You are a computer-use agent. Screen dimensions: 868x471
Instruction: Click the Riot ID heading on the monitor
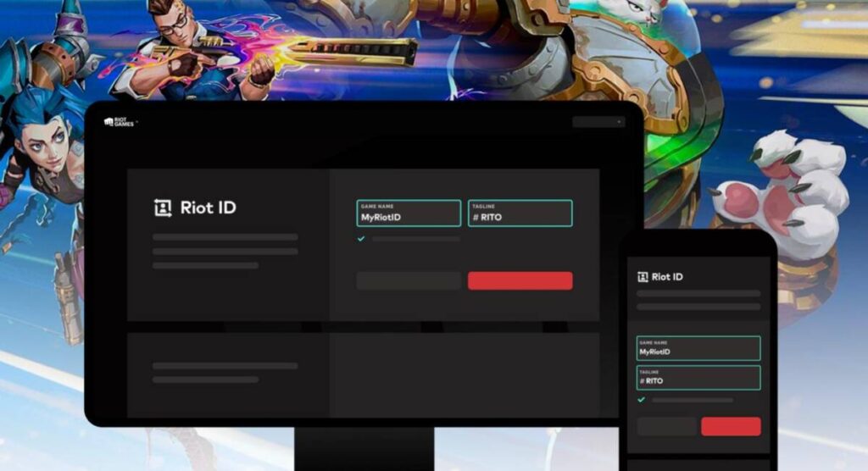pos(208,208)
